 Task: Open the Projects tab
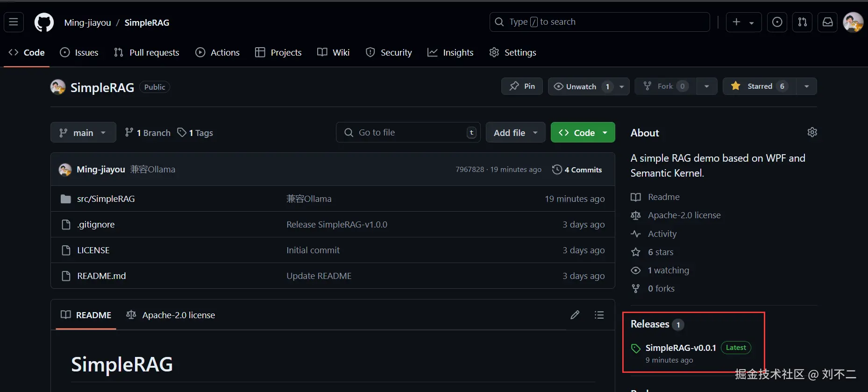point(278,52)
